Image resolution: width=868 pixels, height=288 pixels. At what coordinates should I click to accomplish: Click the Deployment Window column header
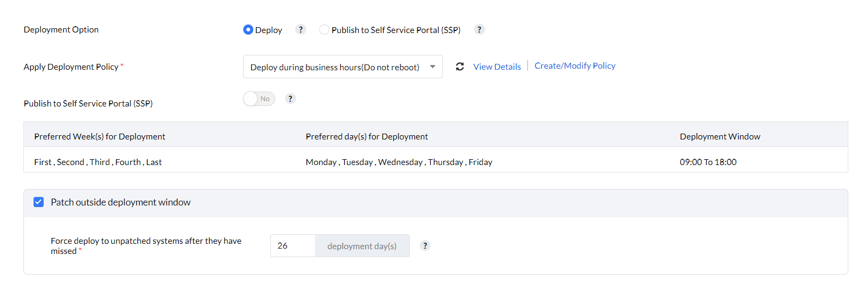coord(720,137)
